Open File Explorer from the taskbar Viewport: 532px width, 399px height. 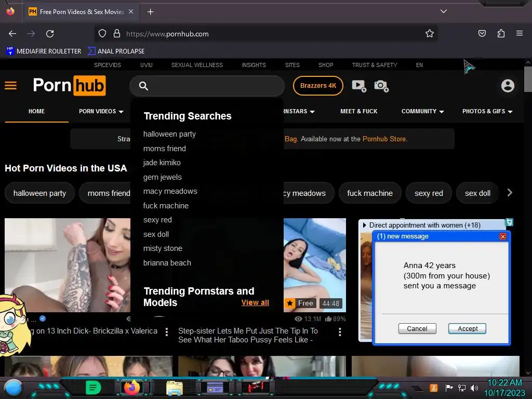point(175,388)
